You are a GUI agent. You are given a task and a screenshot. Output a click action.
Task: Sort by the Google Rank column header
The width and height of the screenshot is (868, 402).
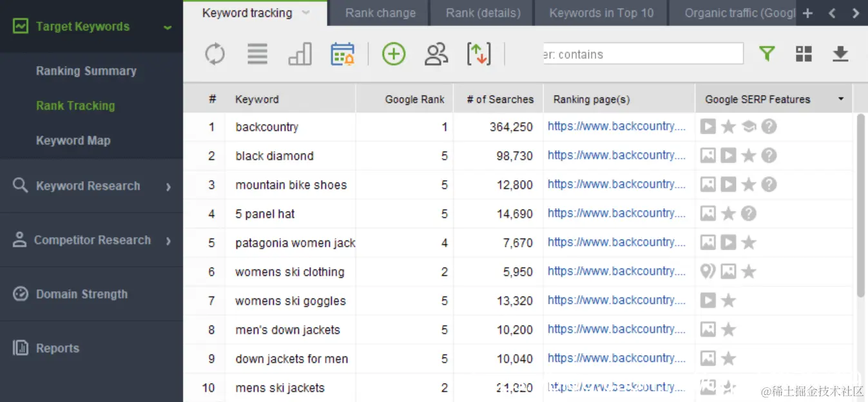[405, 99]
